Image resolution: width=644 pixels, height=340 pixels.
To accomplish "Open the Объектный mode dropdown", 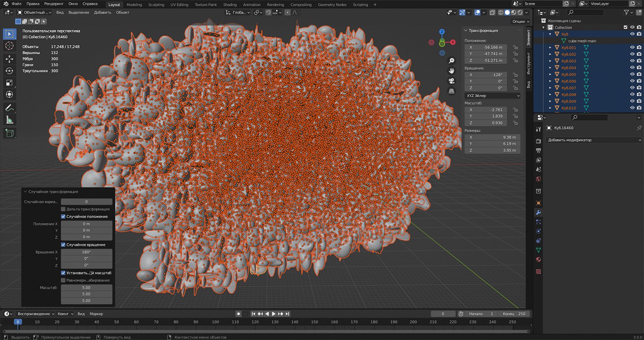I will pyautogui.click(x=34, y=13).
